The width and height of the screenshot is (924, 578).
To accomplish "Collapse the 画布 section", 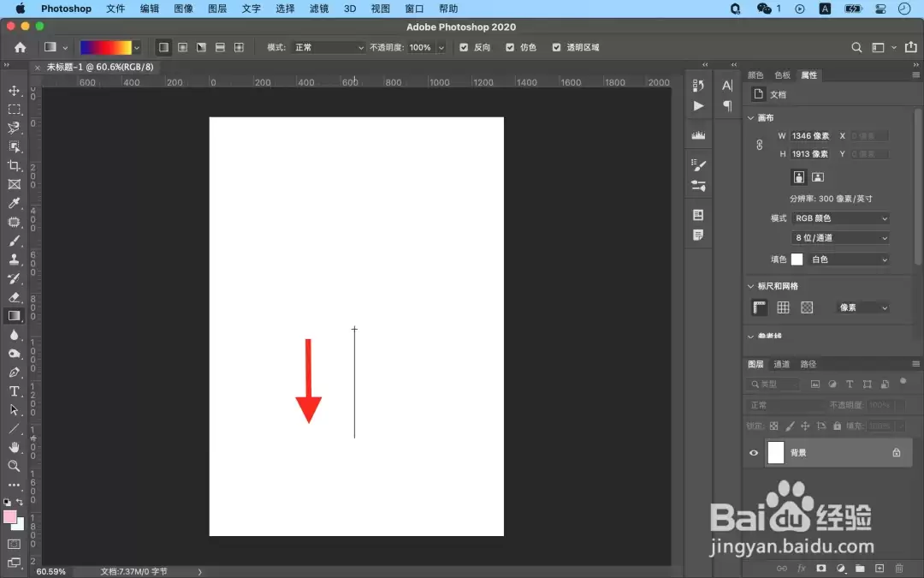I will point(751,118).
